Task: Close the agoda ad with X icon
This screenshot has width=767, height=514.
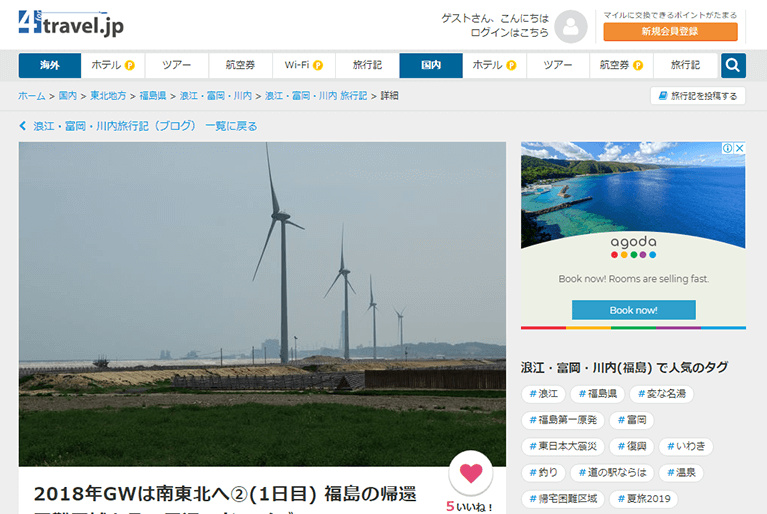Action: 740,148
